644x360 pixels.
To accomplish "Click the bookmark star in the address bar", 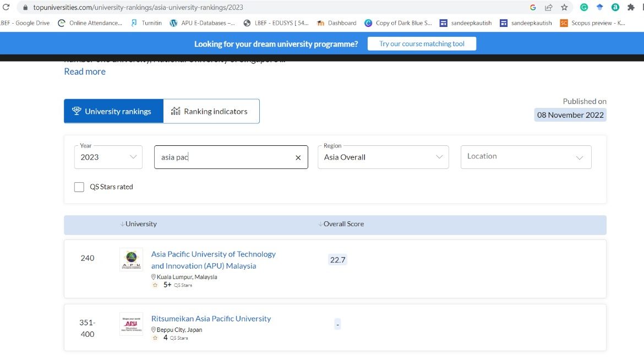I will click(564, 8).
